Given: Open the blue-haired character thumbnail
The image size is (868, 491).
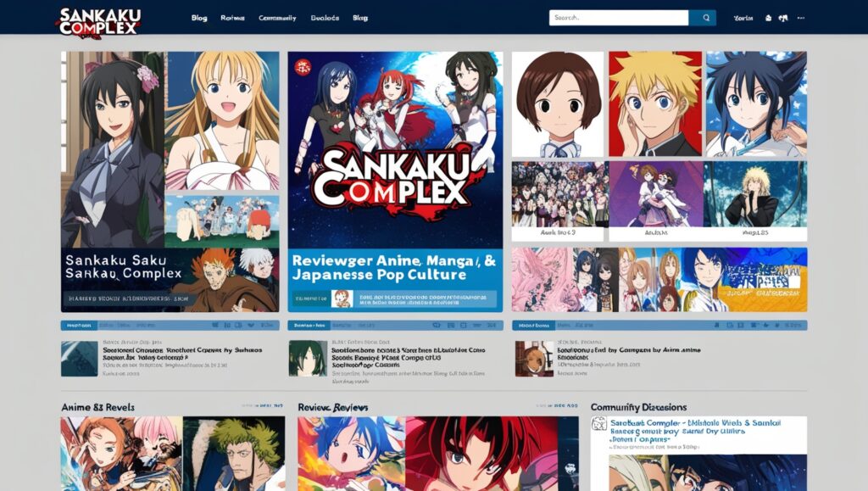Looking at the screenshot, I should point(756,104).
